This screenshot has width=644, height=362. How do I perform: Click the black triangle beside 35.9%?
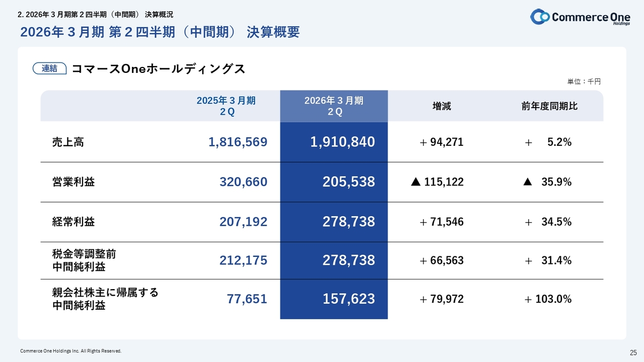527,182
